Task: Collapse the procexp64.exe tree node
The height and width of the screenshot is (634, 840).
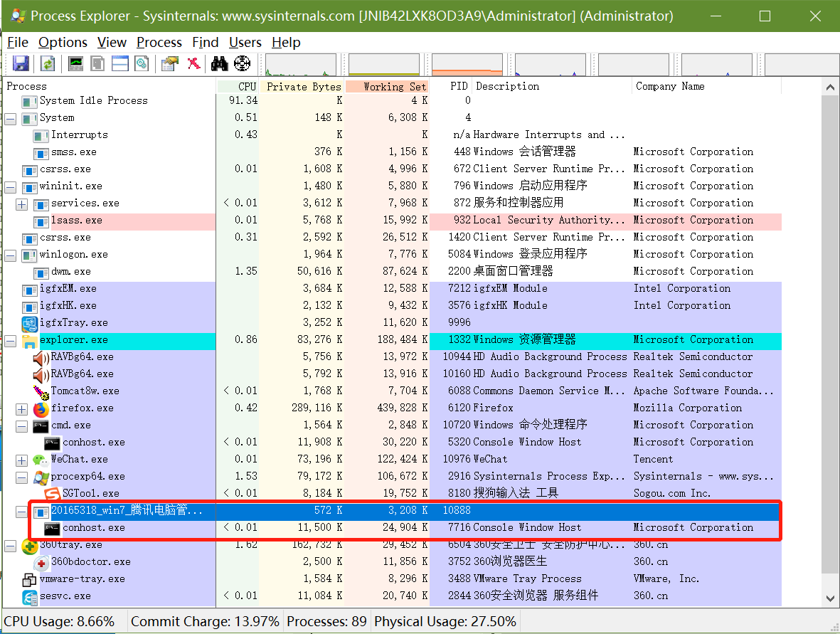Action: [x=21, y=477]
